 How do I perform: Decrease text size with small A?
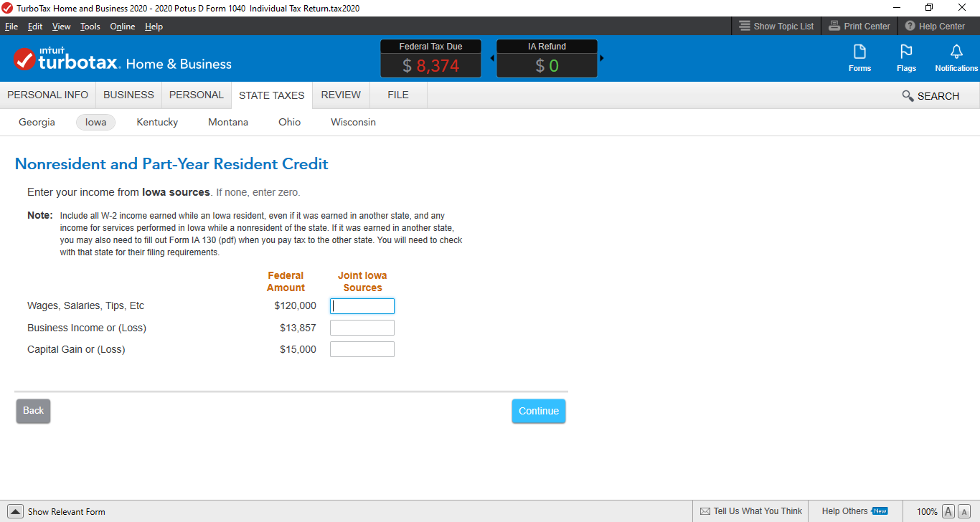coord(964,511)
